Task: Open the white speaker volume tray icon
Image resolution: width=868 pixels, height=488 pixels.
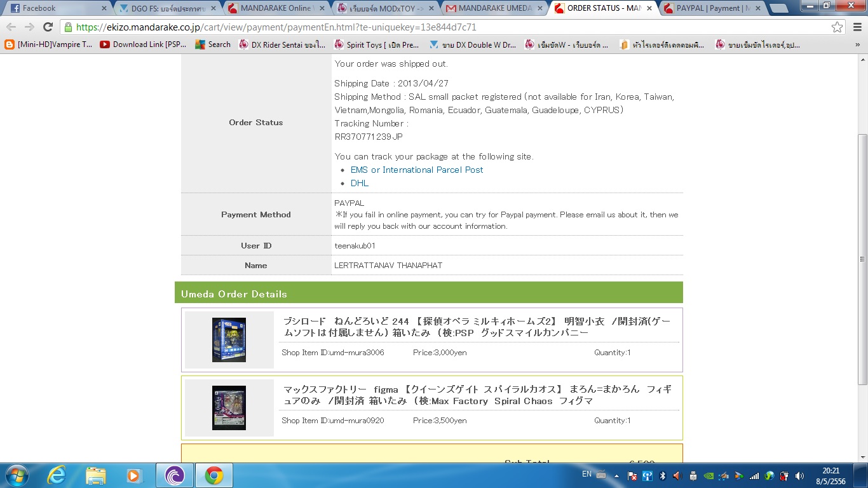Action: tap(799, 475)
